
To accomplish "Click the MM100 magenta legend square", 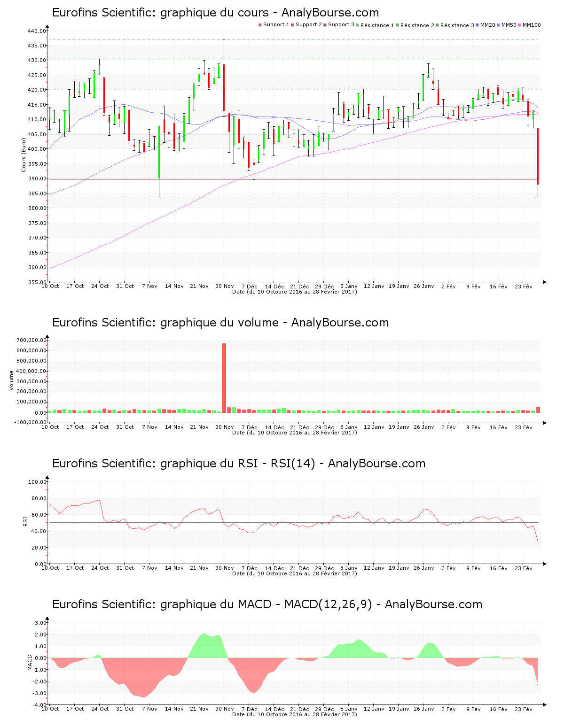I will (520, 25).
